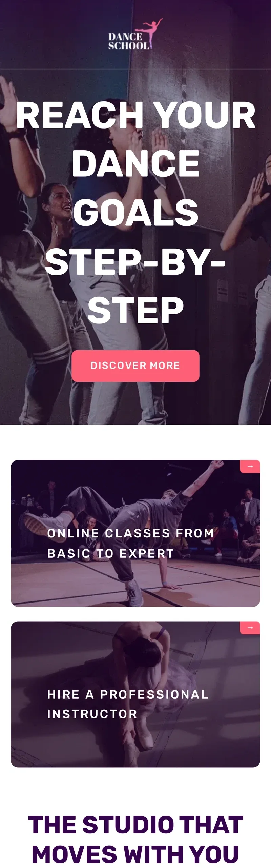This screenshot has height=868, width=271.
Task: Click the word GOALS in hero heading
Action: point(136,213)
